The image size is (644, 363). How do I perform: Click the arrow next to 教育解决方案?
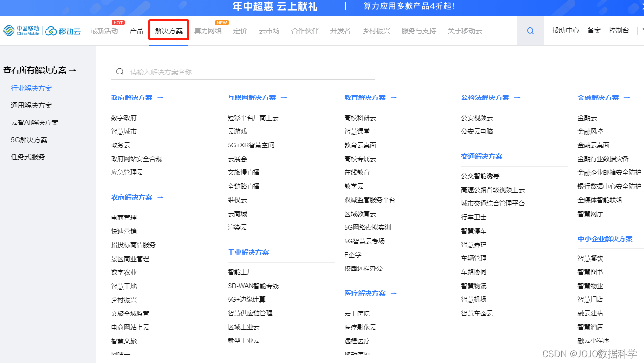click(393, 98)
